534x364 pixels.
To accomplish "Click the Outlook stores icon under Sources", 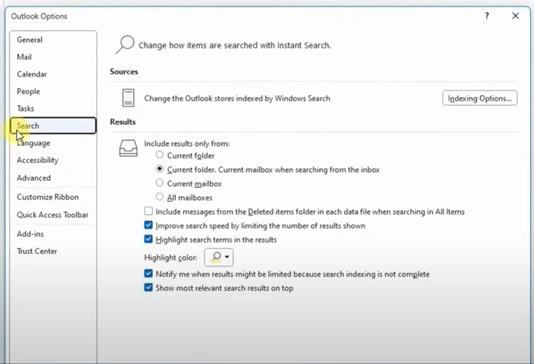I will [128, 98].
